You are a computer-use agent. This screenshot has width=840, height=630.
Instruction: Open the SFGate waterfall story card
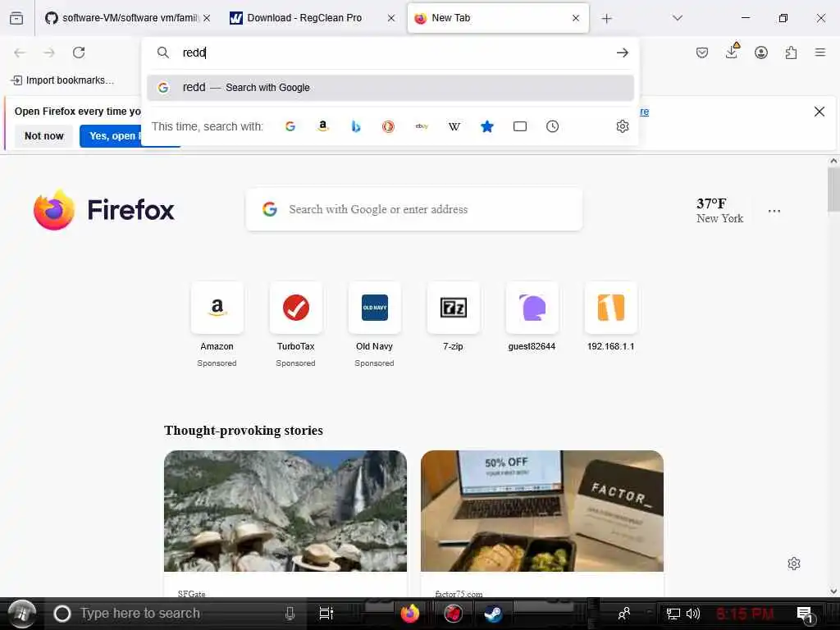285,523
